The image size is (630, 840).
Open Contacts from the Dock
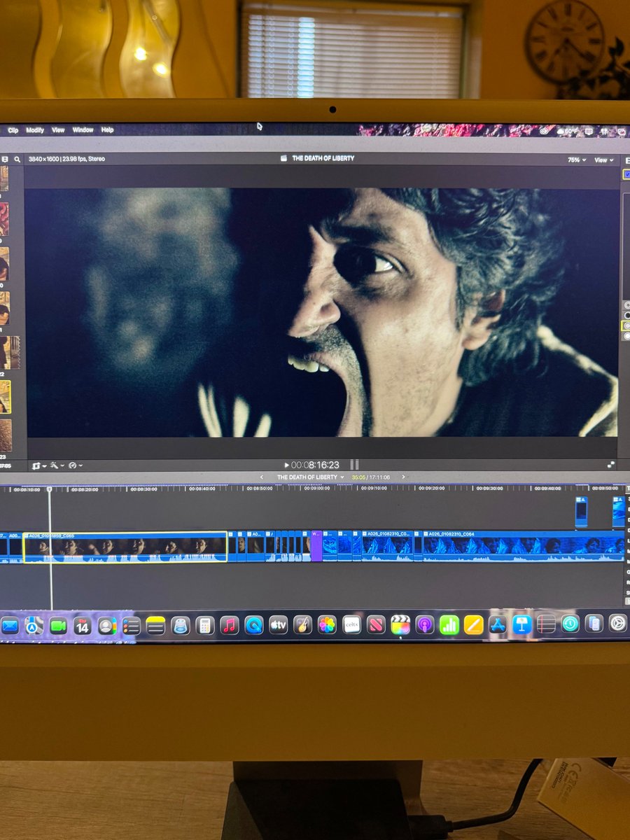(x=107, y=625)
